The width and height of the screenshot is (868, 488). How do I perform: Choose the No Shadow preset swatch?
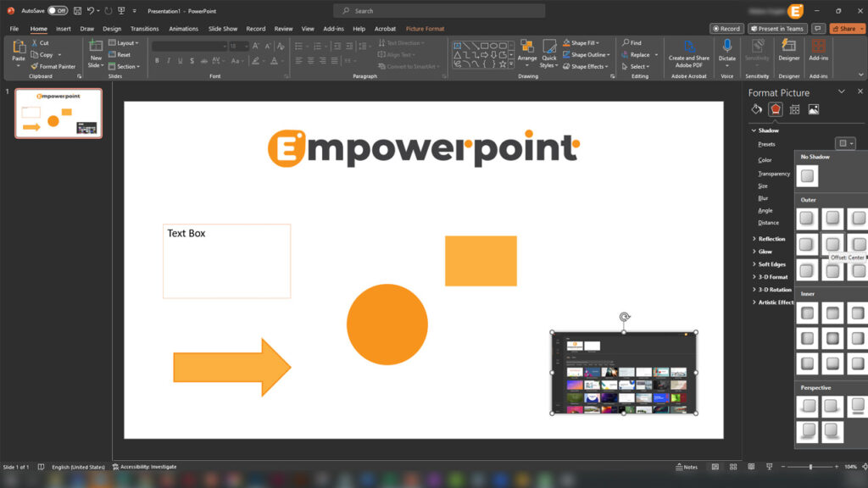[807, 176]
